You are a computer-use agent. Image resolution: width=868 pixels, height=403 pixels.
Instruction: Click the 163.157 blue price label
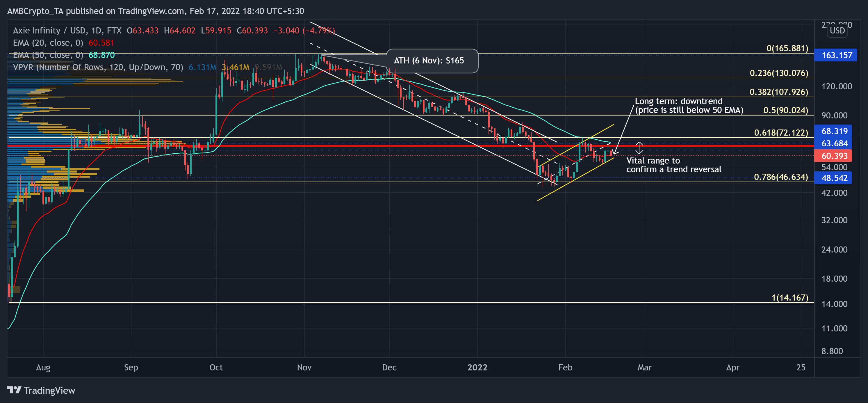click(x=835, y=55)
